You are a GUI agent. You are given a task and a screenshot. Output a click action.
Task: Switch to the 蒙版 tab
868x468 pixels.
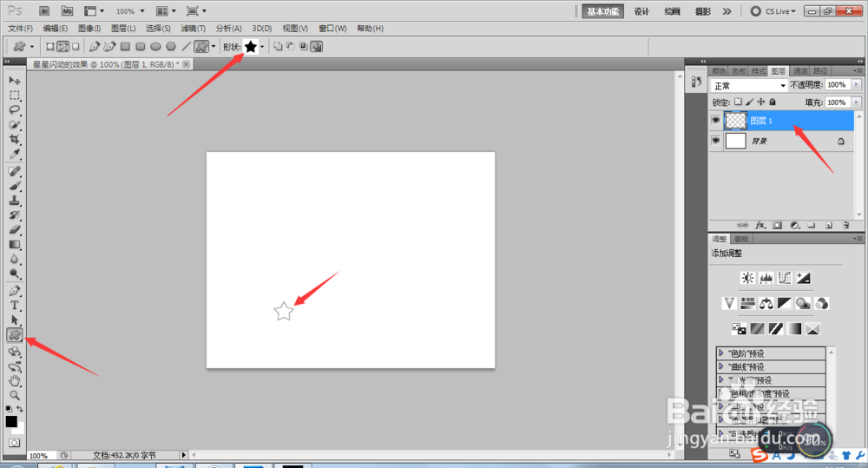(x=741, y=240)
